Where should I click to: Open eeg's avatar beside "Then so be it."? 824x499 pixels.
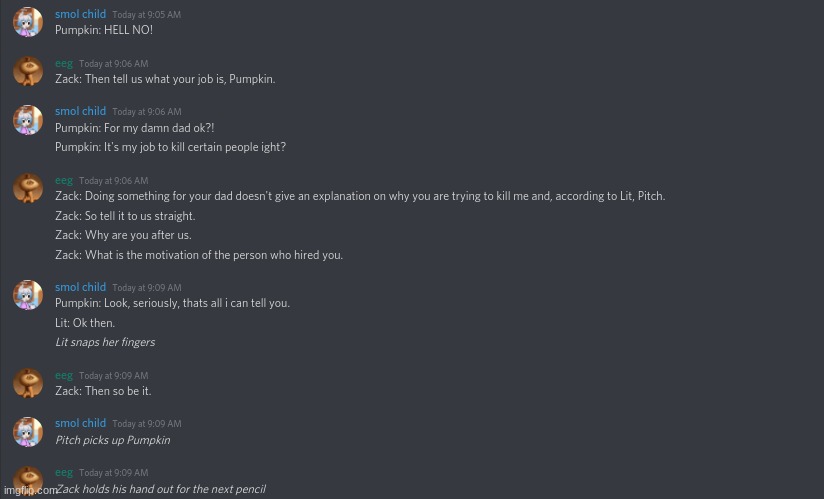[28, 383]
